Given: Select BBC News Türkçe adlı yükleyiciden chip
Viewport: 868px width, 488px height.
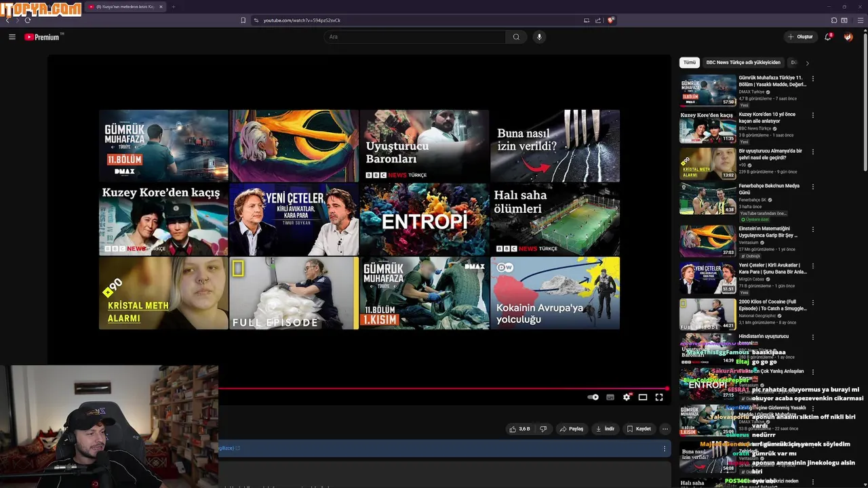Looking at the screenshot, I should point(743,62).
